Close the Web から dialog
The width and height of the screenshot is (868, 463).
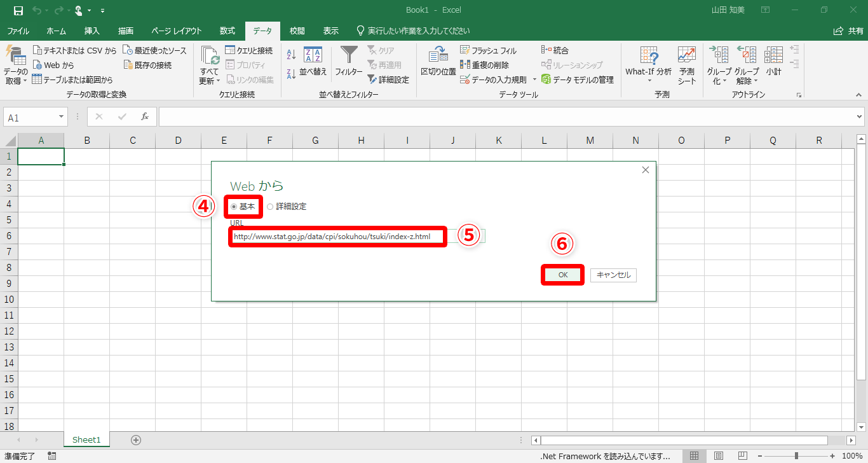[x=646, y=170]
